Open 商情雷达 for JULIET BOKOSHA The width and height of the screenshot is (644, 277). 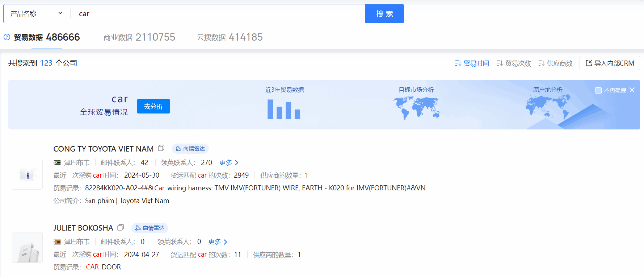pyautogui.click(x=150, y=228)
